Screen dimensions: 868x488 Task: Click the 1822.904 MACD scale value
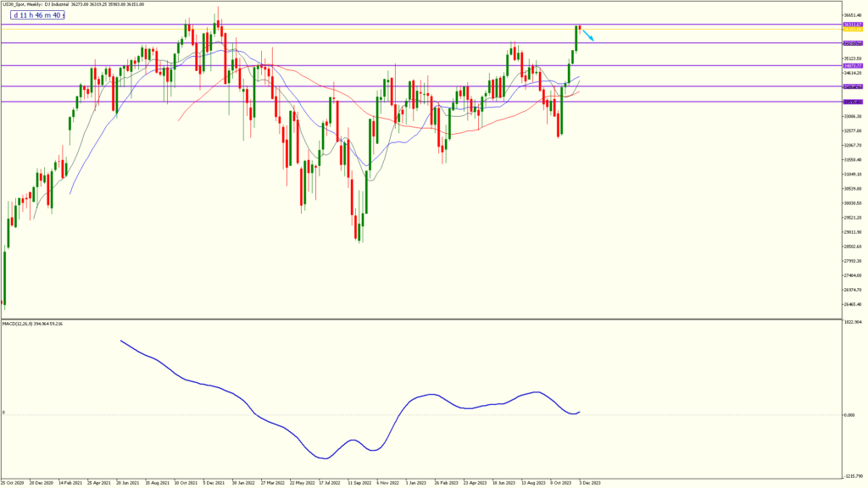pos(852,324)
